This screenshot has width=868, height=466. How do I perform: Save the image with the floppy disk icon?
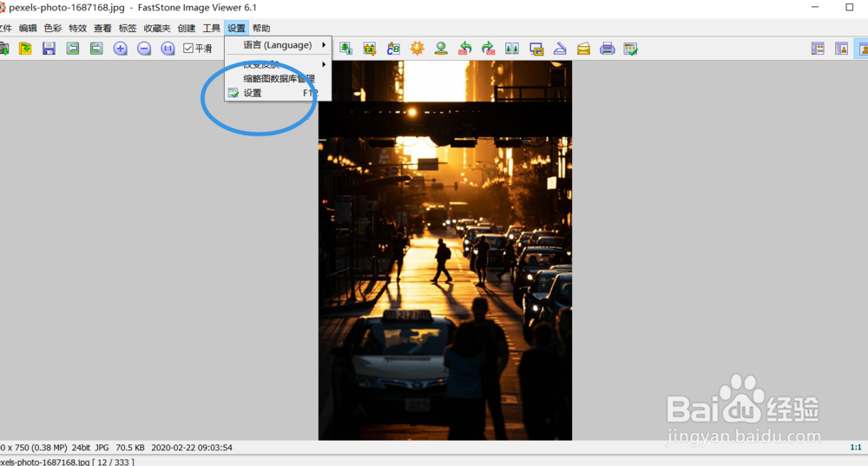coord(49,49)
